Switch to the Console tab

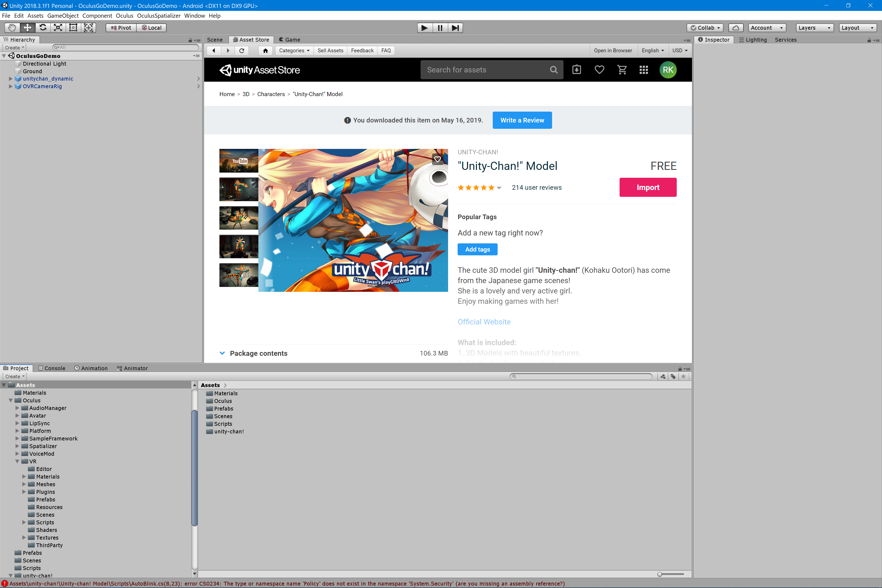click(51, 368)
